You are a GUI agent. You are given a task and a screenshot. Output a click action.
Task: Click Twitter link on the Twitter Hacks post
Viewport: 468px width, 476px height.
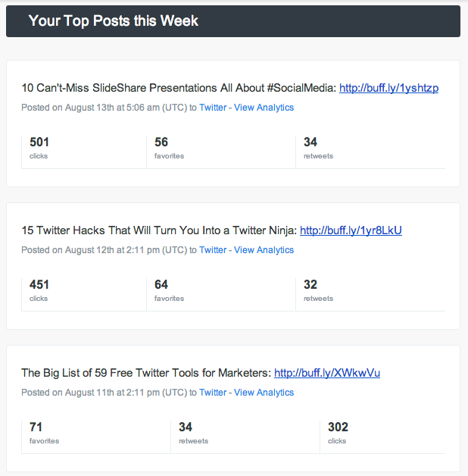(x=213, y=250)
